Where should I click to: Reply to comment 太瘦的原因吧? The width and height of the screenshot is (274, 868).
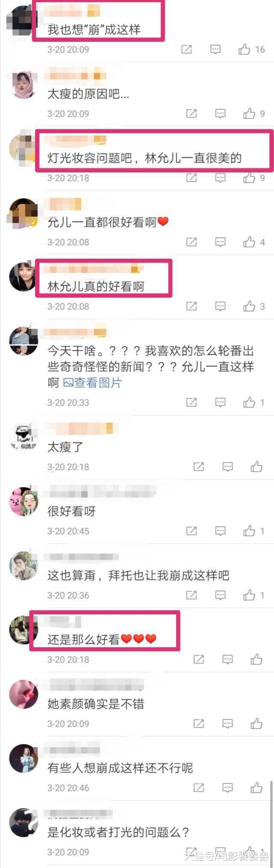pyautogui.click(x=220, y=114)
